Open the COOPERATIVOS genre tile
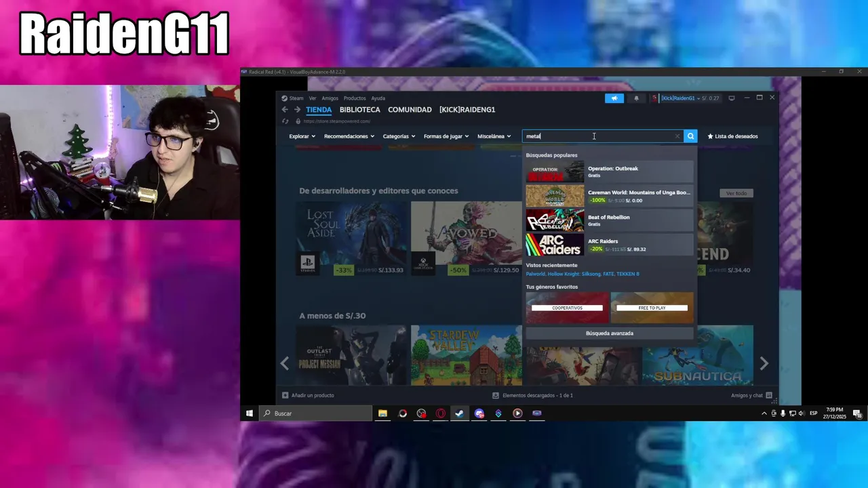Image resolution: width=868 pixels, height=488 pixels. [567, 308]
